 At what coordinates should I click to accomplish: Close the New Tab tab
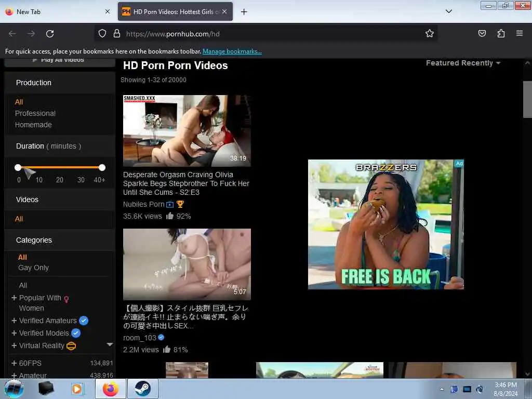pos(108,11)
